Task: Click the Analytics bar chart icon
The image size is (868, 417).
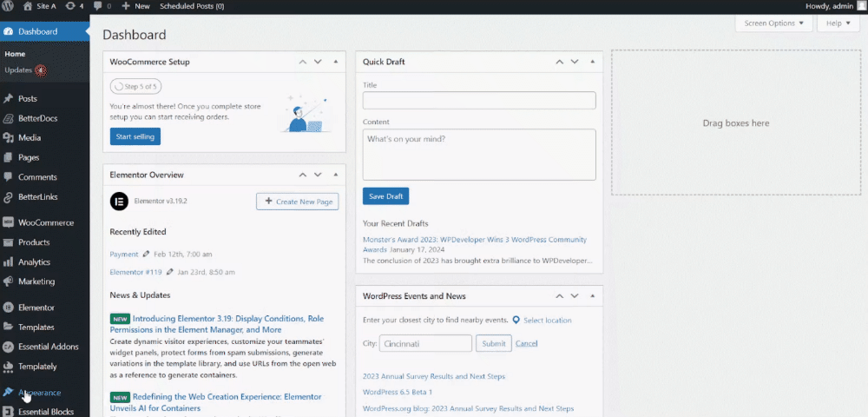Action: (8, 262)
